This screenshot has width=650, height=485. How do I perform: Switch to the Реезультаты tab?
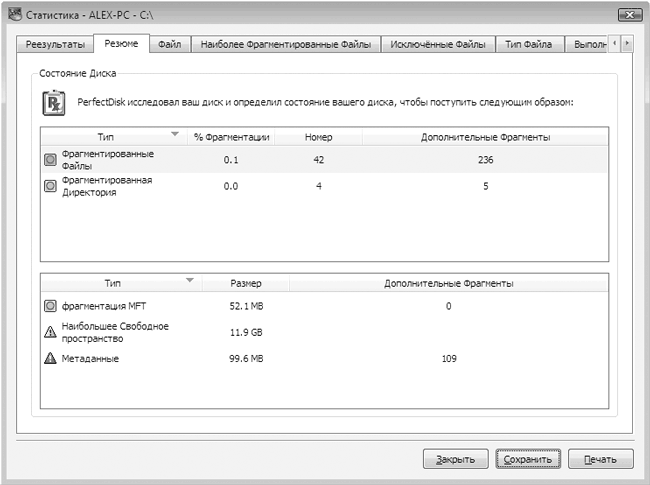(55, 44)
